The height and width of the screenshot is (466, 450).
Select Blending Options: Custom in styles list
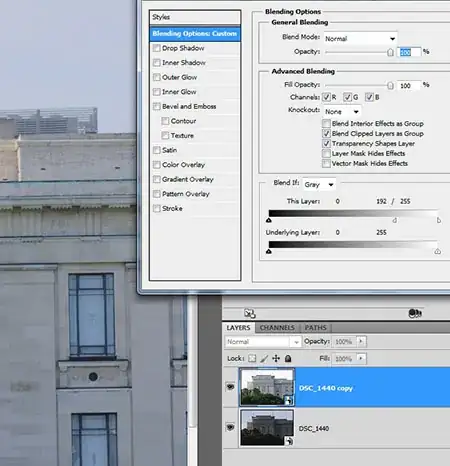[x=195, y=34]
